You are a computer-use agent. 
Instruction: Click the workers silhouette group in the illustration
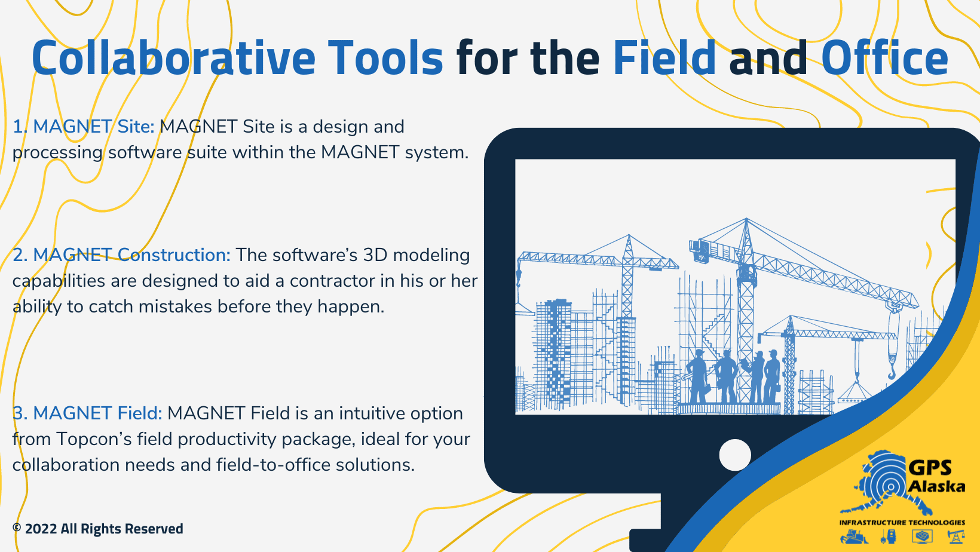point(735,376)
